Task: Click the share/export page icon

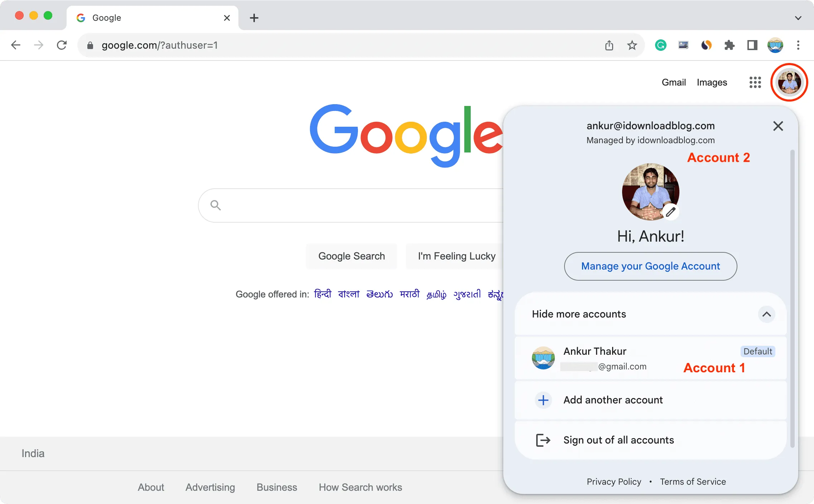Action: tap(609, 45)
